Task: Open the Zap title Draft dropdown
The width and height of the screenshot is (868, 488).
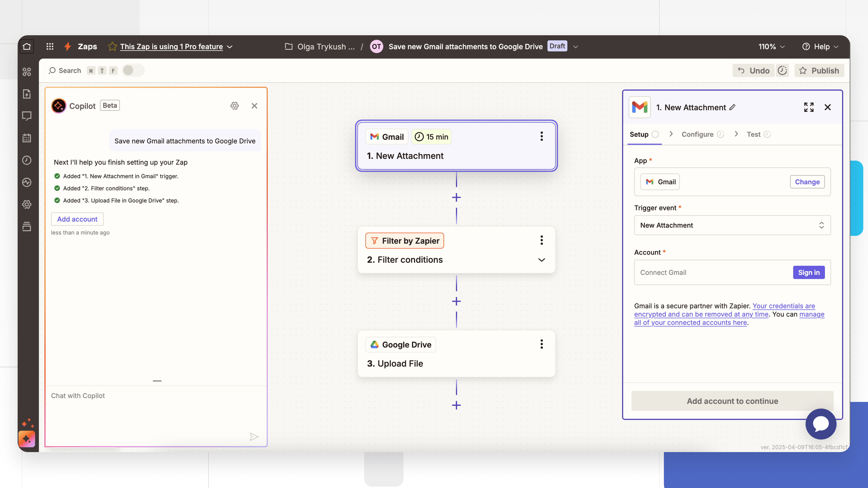Action: (576, 47)
